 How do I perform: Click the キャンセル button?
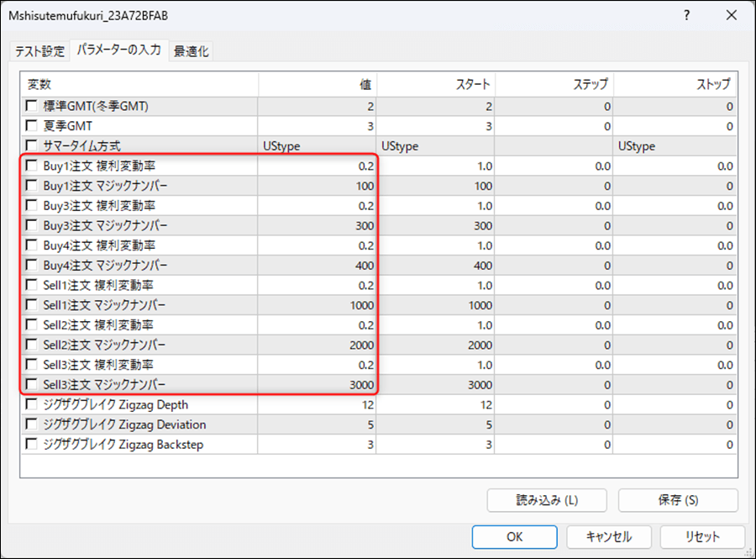(608, 536)
